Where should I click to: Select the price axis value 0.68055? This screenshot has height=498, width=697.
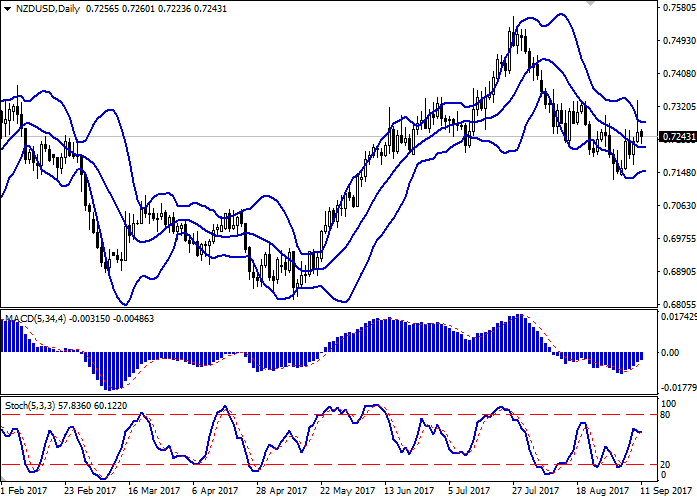tap(680, 305)
